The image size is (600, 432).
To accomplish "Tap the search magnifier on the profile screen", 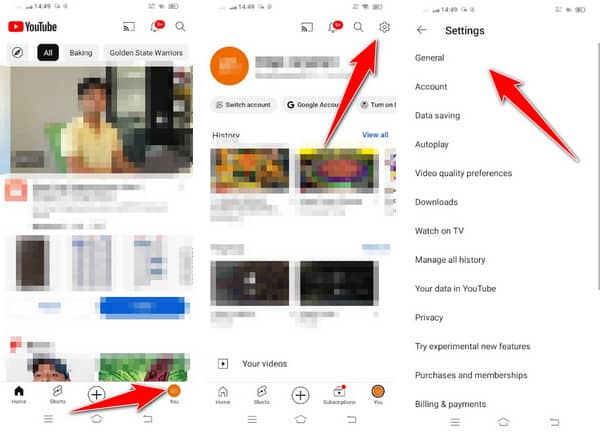I will point(359,27).
